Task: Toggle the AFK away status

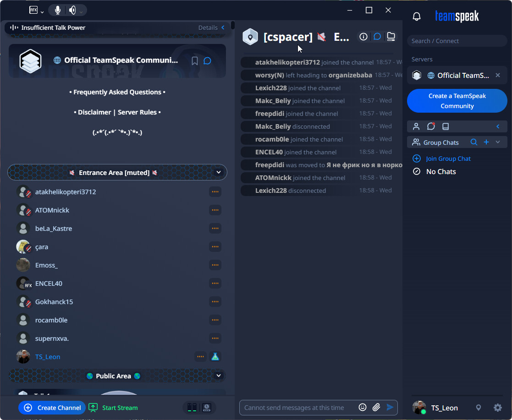Action: coord(34,10)
